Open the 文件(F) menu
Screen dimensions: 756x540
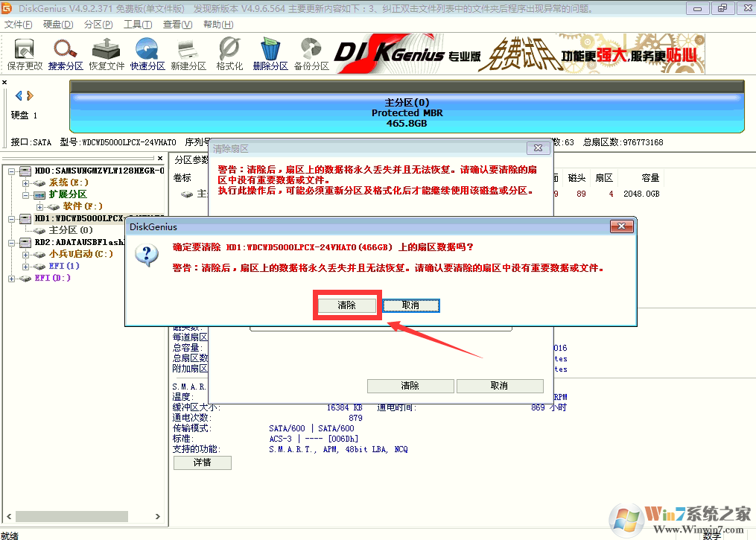pyautogui.click(x=19, y=25)
